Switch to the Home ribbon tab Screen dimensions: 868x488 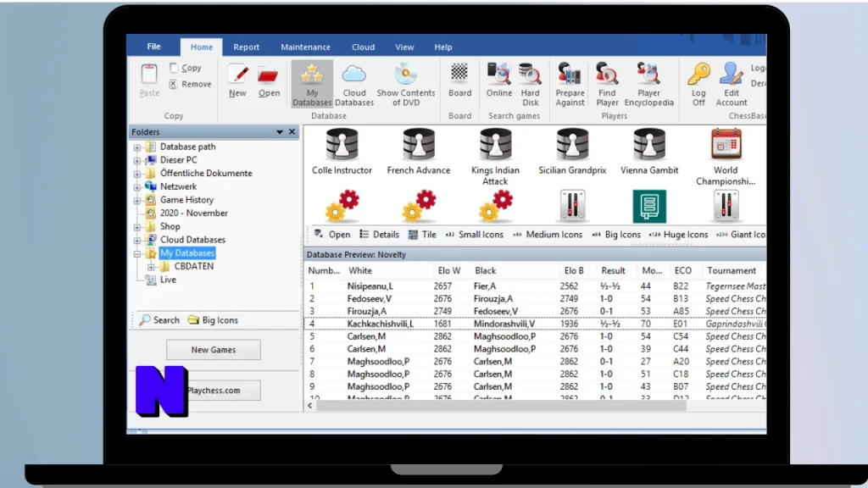[x=202, y=47]
